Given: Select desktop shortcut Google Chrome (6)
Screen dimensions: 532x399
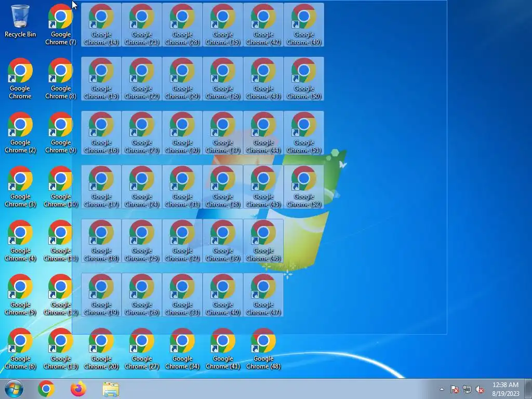Looking at the screenshot, I should (20, 349).
